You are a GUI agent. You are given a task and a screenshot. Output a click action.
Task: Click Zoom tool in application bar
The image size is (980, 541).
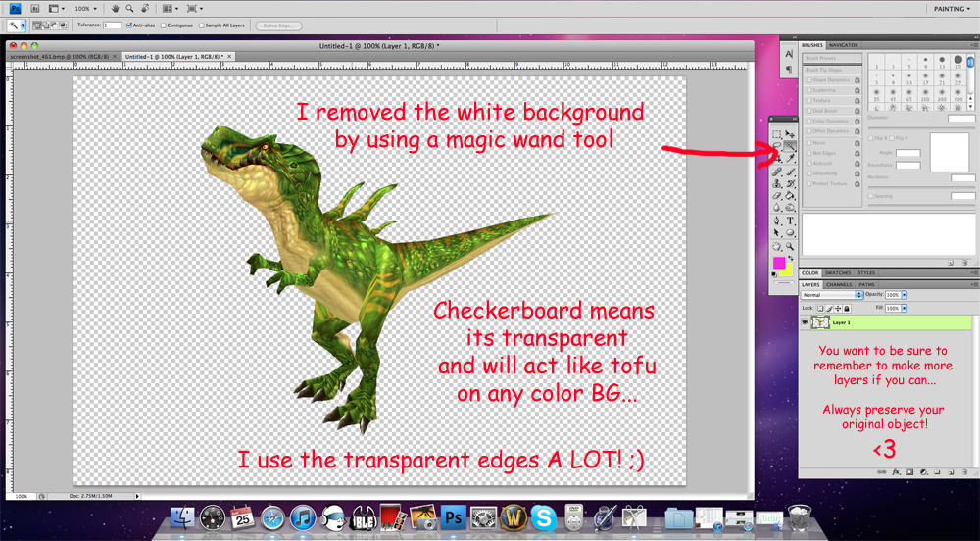pos(129,9)
